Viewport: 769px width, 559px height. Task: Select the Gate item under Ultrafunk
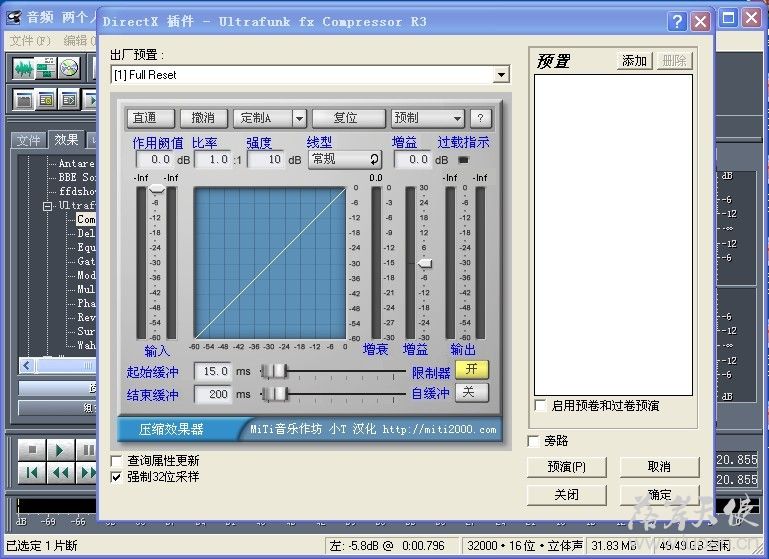86,261
